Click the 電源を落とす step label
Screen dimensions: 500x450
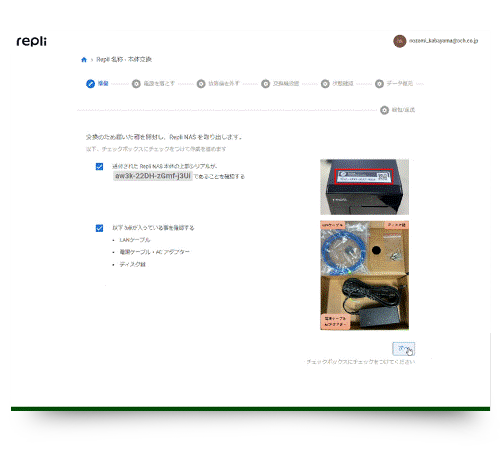tap(159, 83)
